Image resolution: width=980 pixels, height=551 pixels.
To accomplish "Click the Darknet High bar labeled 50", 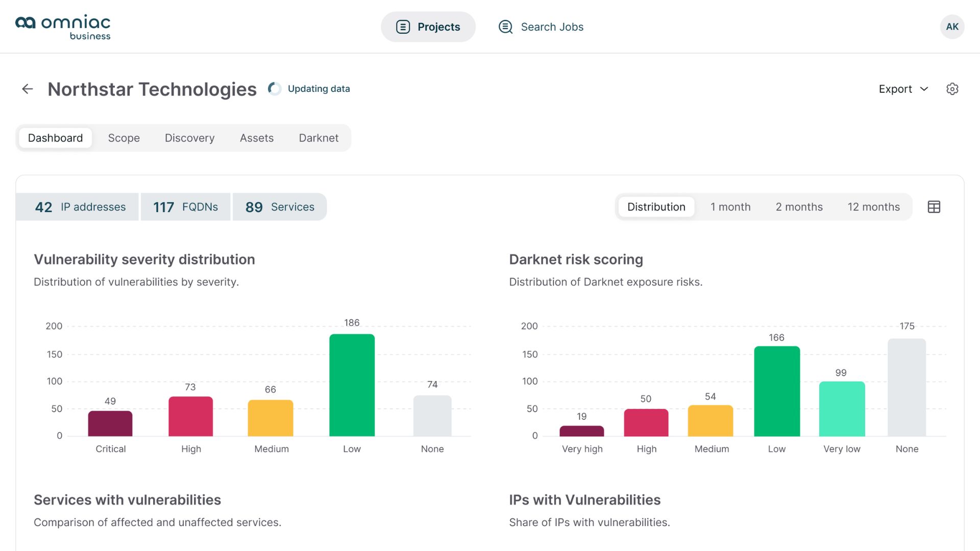I will click(646, 422).
